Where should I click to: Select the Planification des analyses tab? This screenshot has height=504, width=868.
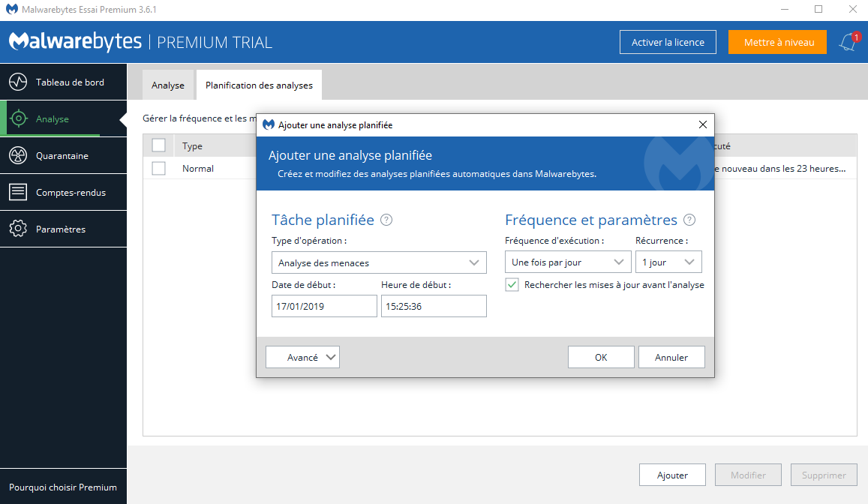(259, 85)
